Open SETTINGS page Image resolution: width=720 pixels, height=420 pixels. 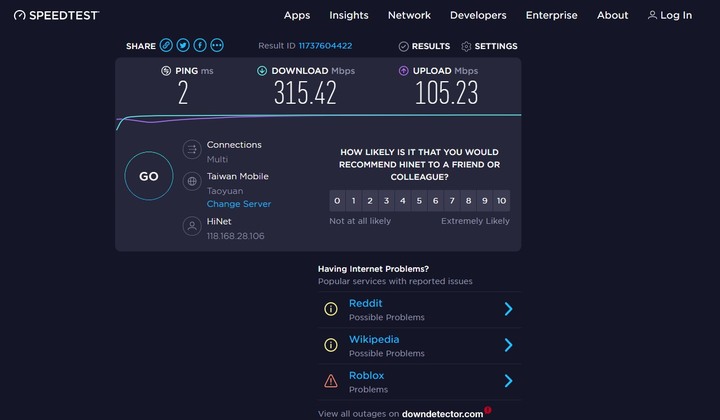click(x=496, y=46)
